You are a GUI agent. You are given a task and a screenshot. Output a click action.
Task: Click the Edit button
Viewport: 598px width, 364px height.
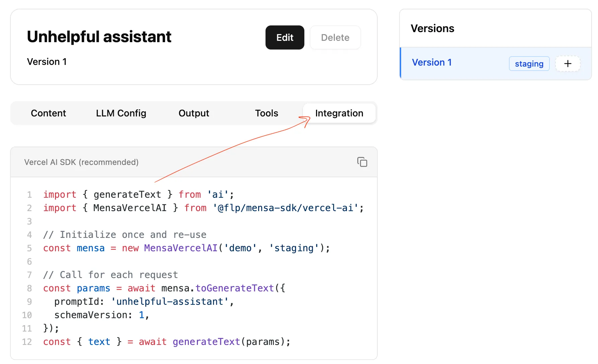pyautogui.click(x=285, y=37)
